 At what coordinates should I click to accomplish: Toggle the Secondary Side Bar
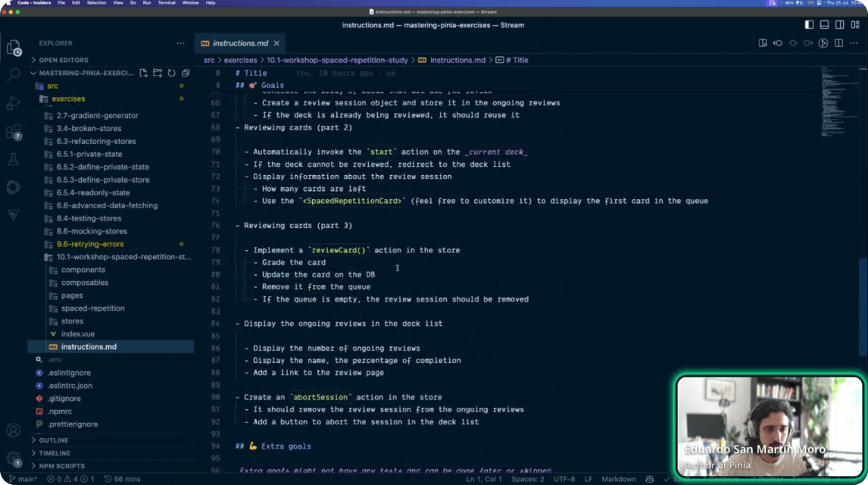(839, 25)
